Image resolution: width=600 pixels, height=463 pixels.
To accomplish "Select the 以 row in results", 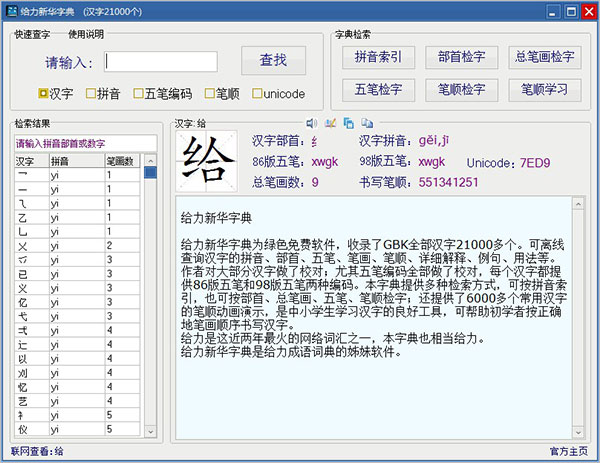I will [x=77, y=359].
